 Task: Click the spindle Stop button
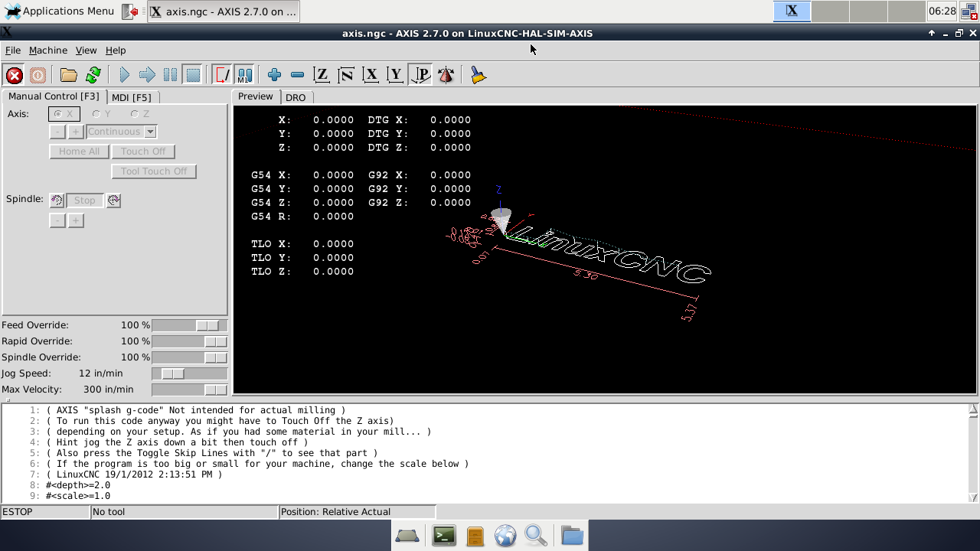pyautogui.click(x=84, y=201)
